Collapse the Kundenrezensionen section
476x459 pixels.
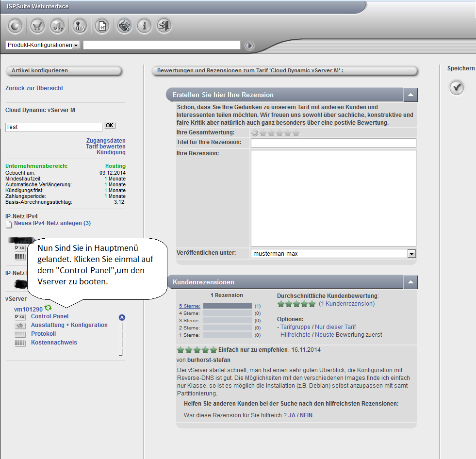[410, 282]
